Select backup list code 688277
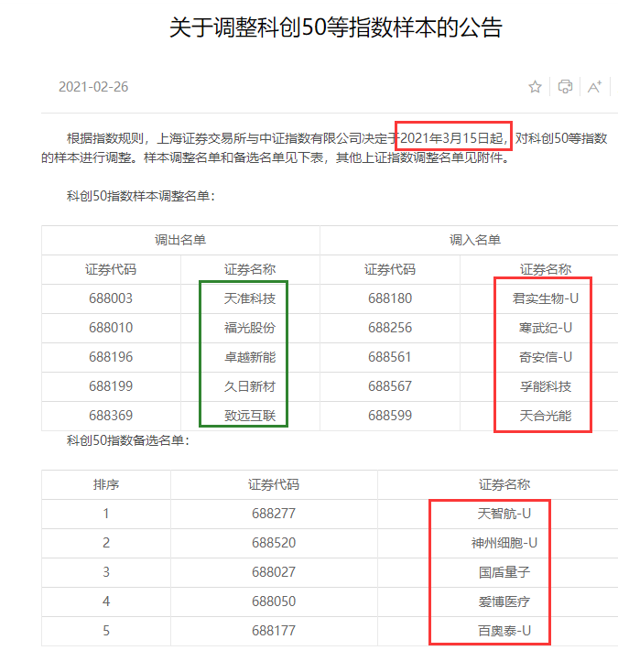The image size is (618, 672). pos(274,514)
